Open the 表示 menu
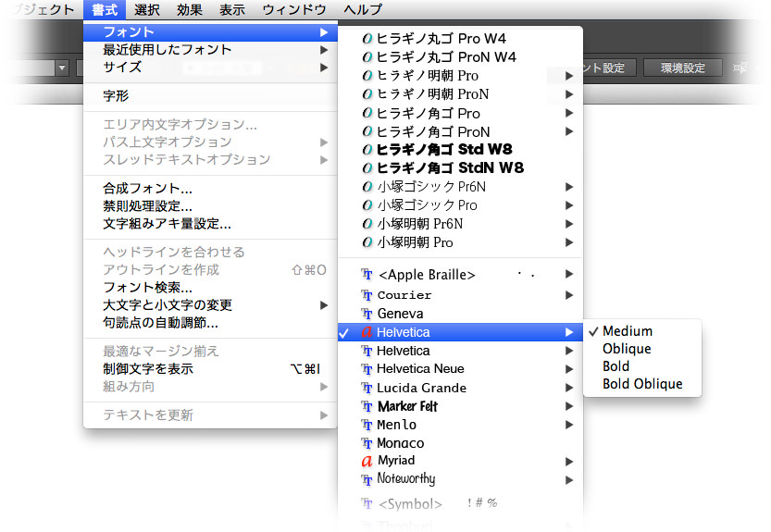 pyautogui.click(x=232, y=9)
